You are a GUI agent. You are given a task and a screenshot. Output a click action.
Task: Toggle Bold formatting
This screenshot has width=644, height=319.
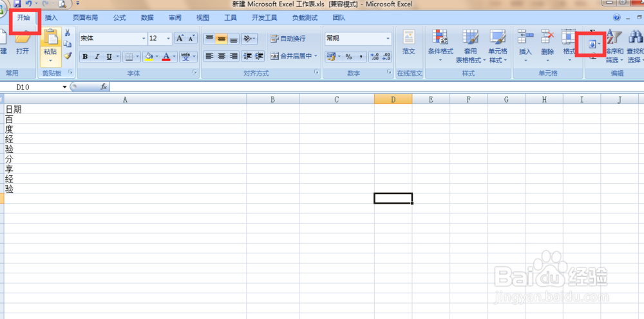pyautogui.click(x=84, y=56)
